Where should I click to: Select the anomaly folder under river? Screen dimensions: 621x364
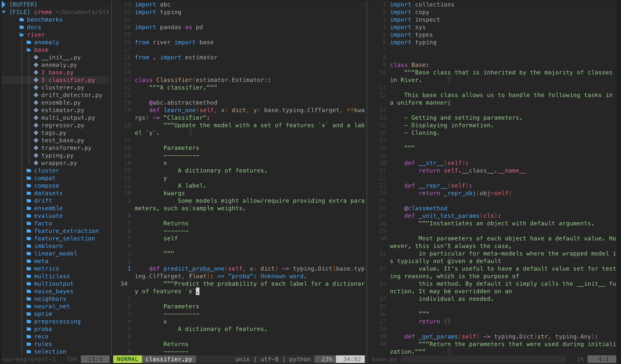point(46,42)
